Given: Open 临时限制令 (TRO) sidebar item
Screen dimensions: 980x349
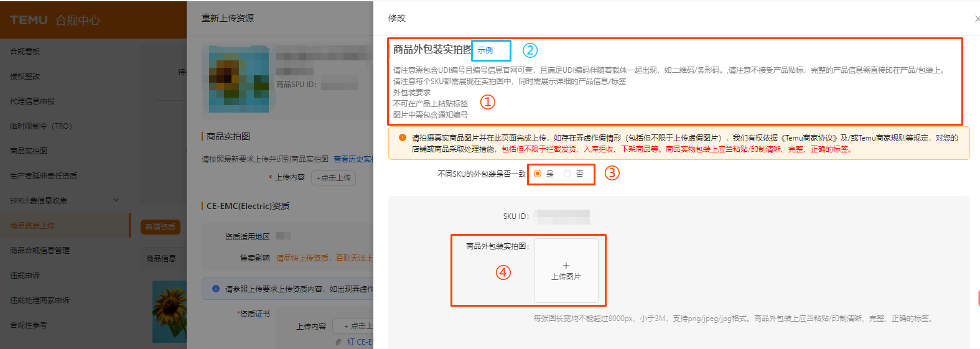Looking at the screenshot, I should tap(41, 126).
